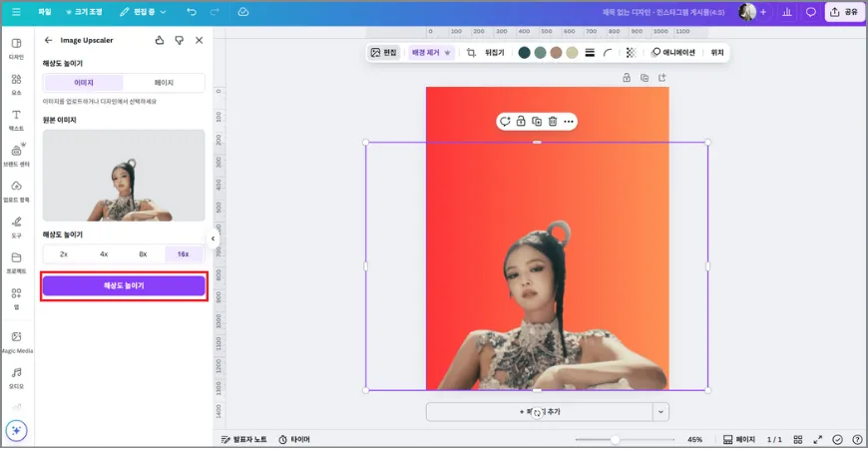Add a new page via icon
The image size is (868, 450).
pyautogui.click(x=662, y=78)
